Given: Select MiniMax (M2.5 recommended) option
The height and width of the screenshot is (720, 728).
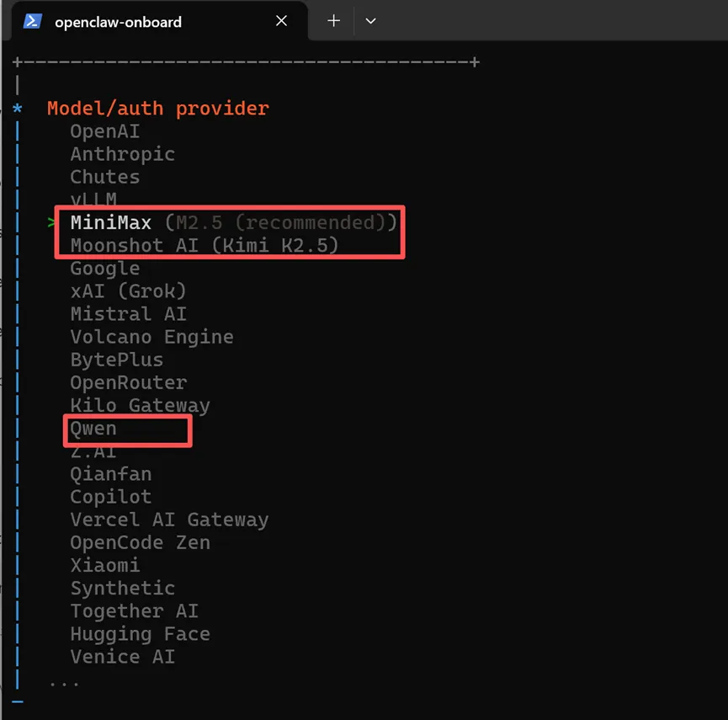Looking at the screenshot, I should (x=233, y=222).
